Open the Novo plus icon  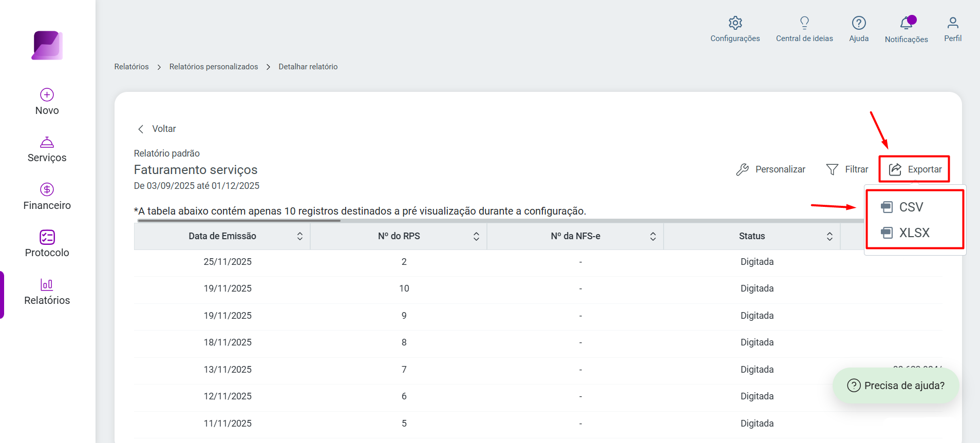(x=47, y=94)
